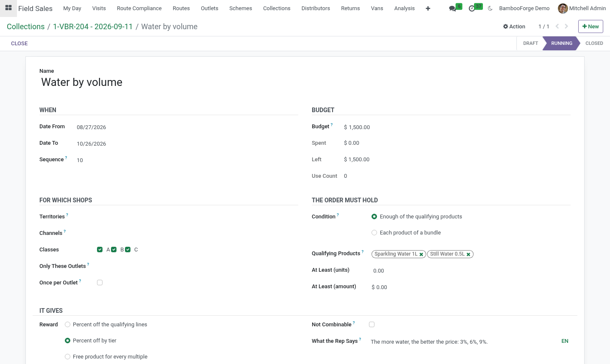The image size is (610, 364).
Task: Tick the Not Combinable checkbox
Action: (372, 325)
